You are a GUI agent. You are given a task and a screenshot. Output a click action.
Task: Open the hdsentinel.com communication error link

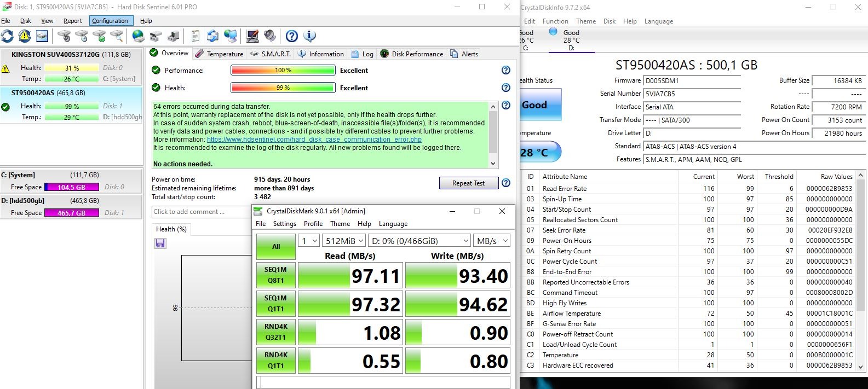[314, 140]
